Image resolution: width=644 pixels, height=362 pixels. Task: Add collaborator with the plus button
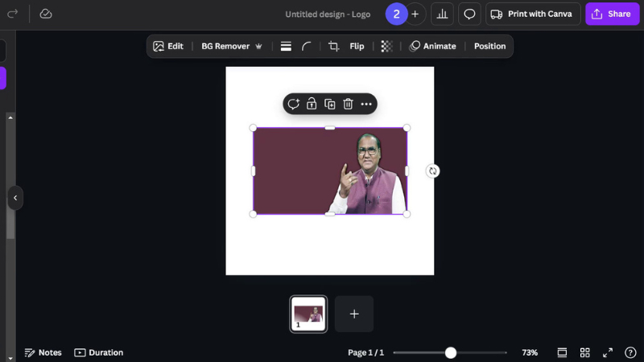(x=415, y=14)
